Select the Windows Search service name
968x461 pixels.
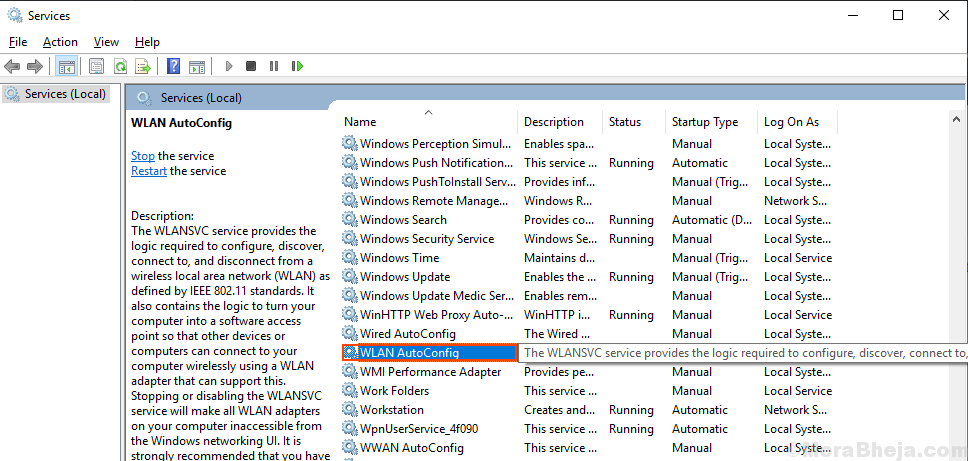403,220
